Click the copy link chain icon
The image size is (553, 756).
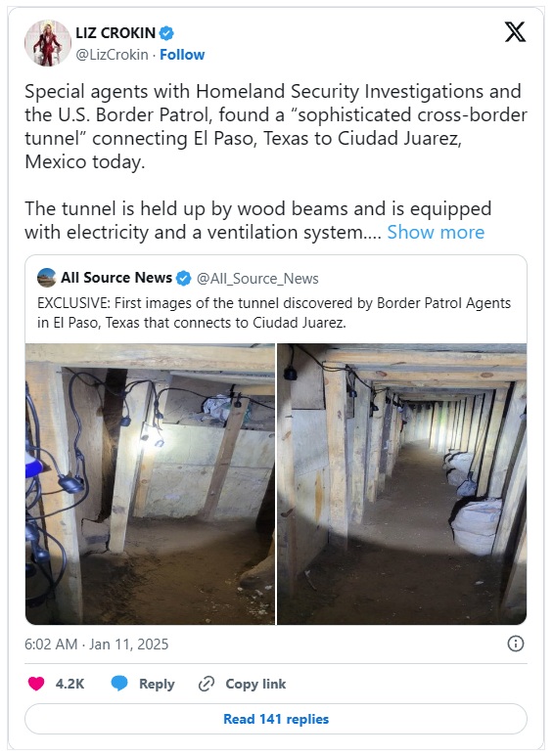point(207,684)
